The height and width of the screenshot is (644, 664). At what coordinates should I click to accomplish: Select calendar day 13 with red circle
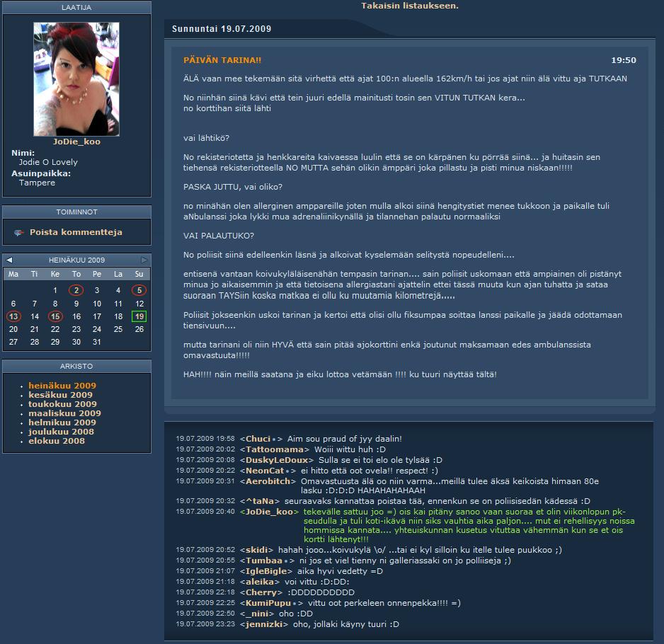click(x=13, y=316)
